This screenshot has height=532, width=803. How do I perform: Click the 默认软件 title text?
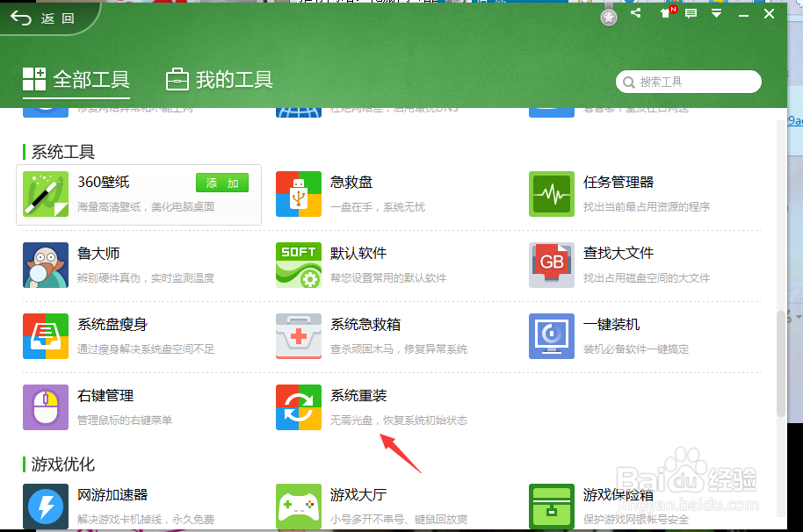(358, 253)
